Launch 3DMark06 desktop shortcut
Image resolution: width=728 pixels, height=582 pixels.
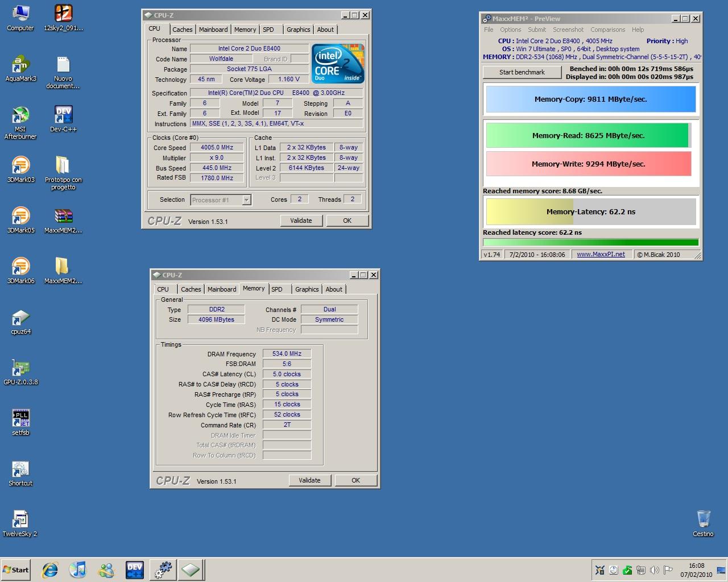[20, 271]
